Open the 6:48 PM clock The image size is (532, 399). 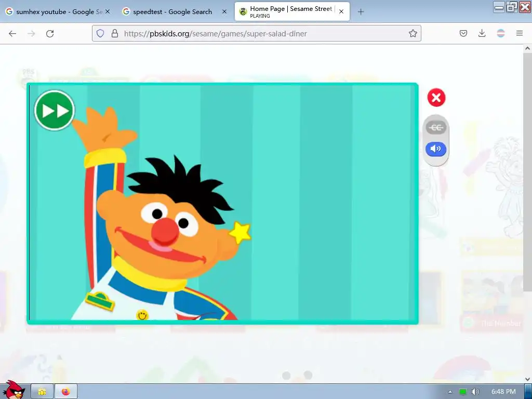pyautogui.click(x=503, y=392)
